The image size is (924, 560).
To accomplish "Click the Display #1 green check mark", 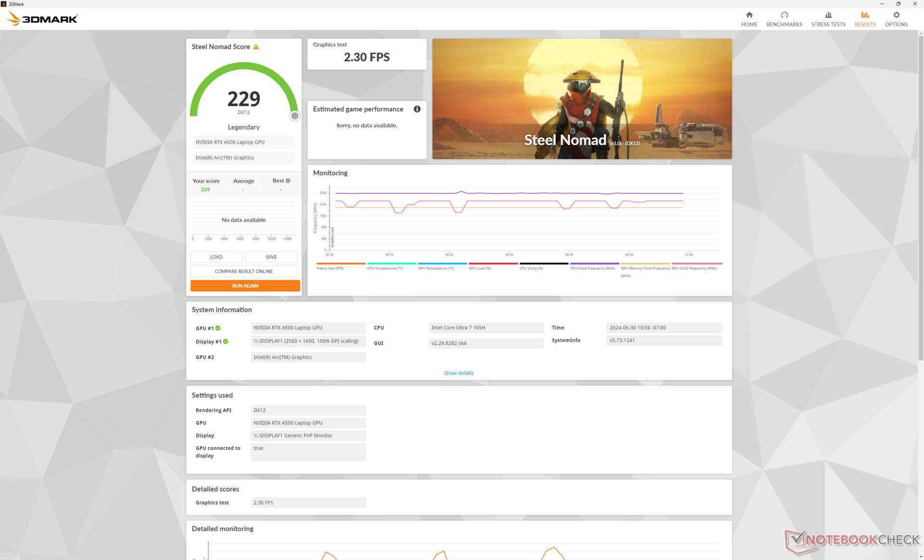I will click(226, 342).
